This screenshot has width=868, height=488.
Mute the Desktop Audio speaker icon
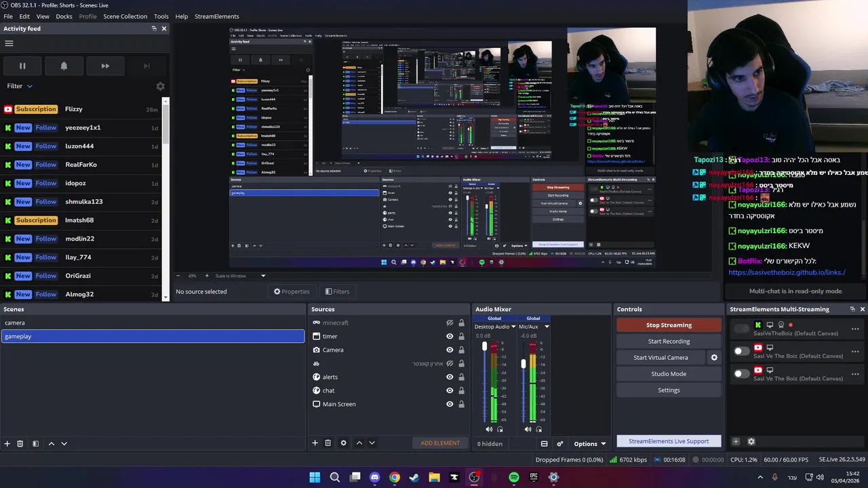tap(489, 429)
